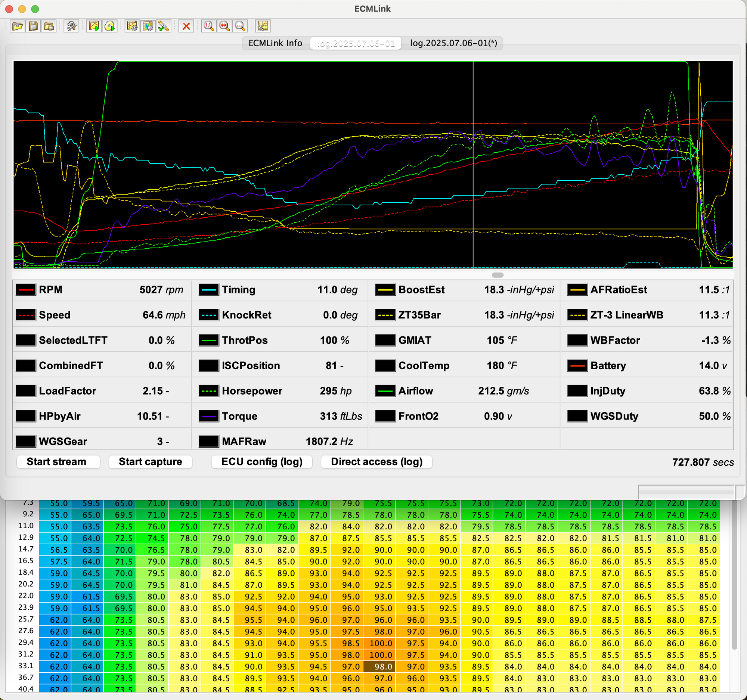Open the wrench tools settings icon
The width and height of the screenshot is (747, 700).
pos(71,26)
